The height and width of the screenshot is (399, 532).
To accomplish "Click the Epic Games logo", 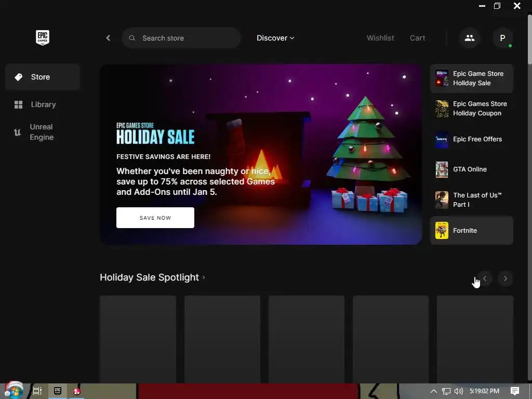I will 43,37.
